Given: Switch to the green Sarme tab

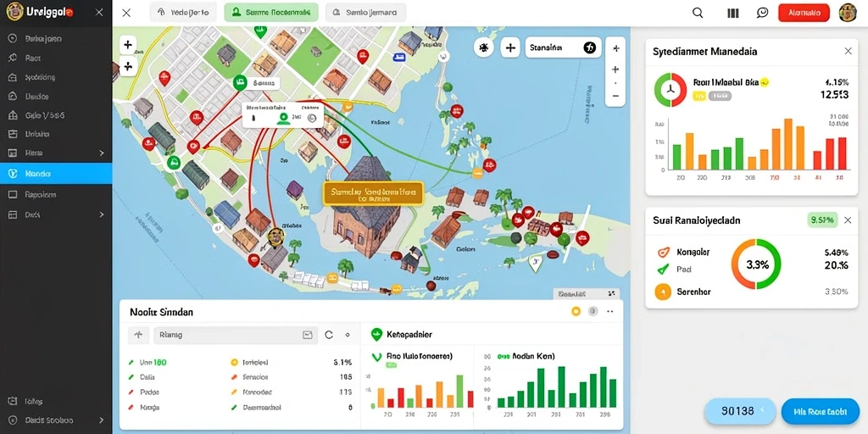Looking at the screenshot, I should coord(271,13).
